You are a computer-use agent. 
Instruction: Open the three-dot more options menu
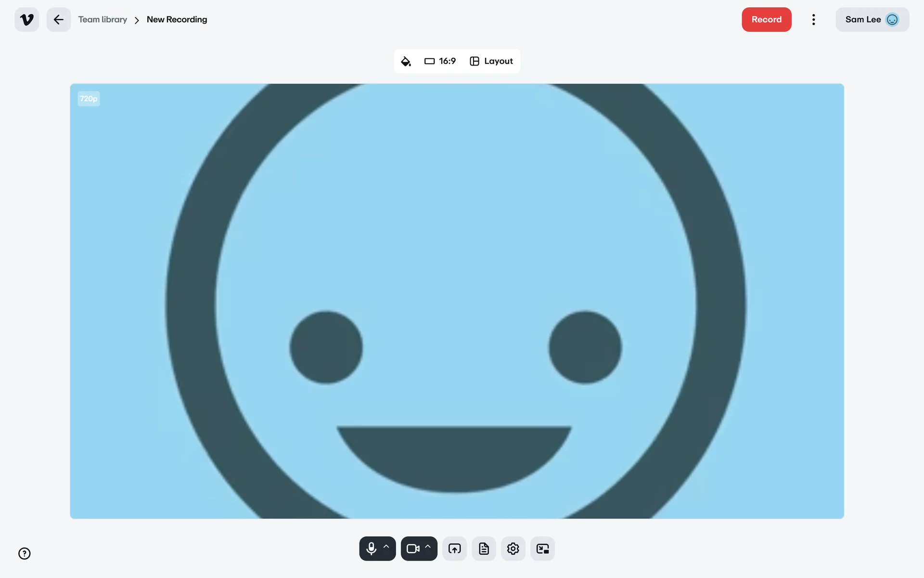pos(813,20)
